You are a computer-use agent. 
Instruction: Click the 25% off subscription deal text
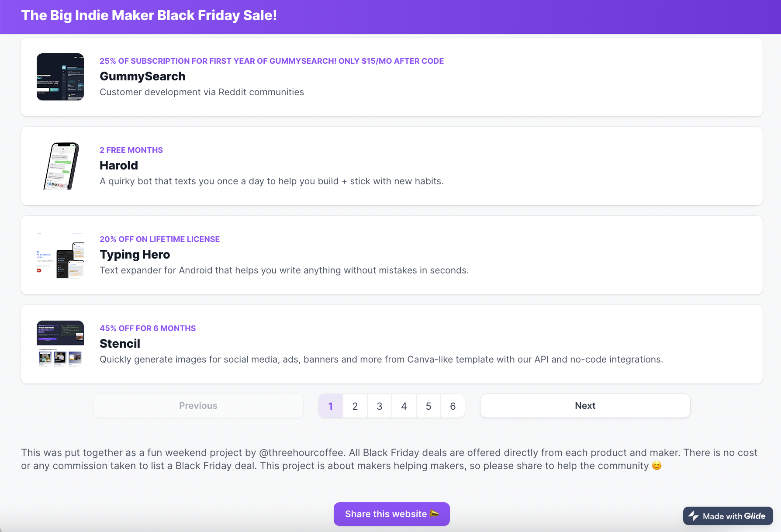(272, 61)
